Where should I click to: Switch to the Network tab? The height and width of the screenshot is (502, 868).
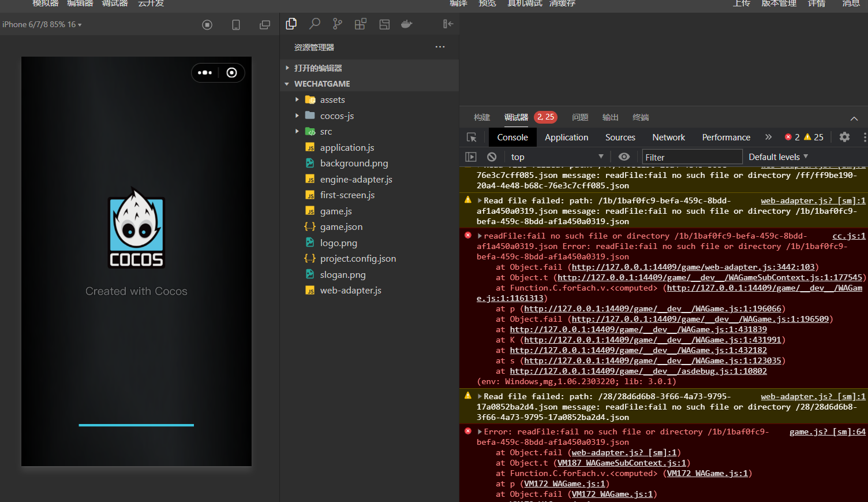668,137
